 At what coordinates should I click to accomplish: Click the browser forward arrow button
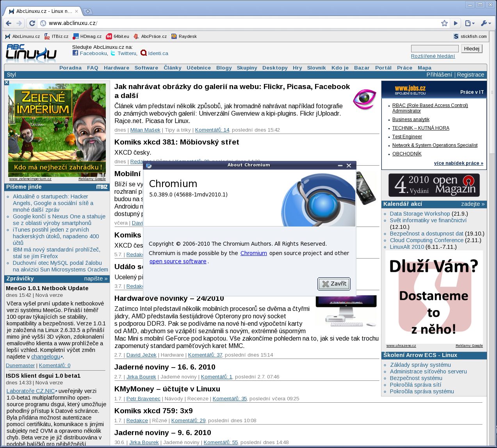19,23
